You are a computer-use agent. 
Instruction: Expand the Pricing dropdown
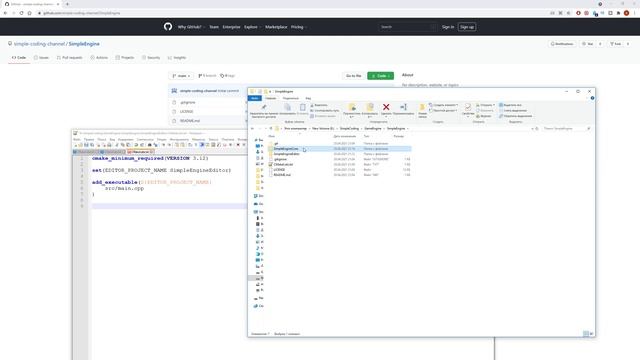point(298,27)
